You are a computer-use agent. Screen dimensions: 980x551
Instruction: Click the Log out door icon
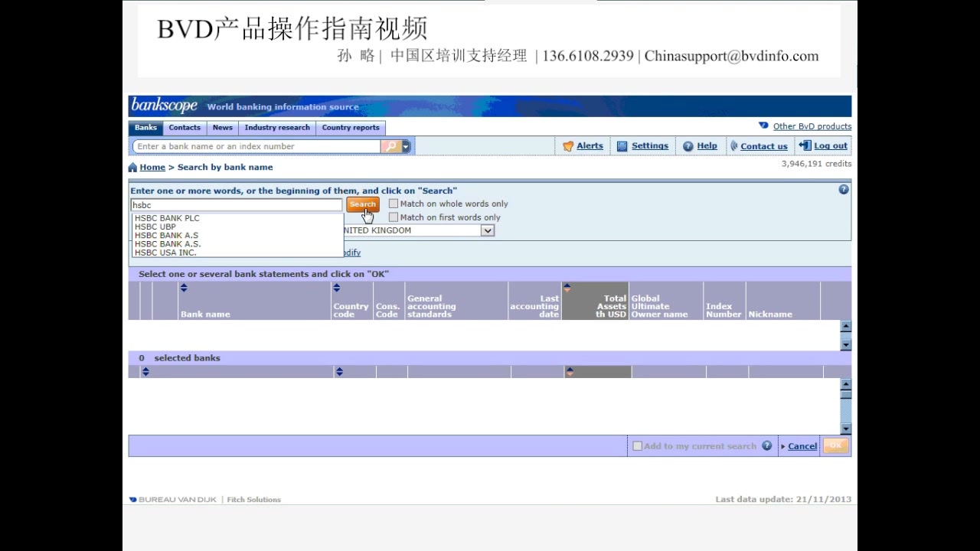tap(805, 145)
